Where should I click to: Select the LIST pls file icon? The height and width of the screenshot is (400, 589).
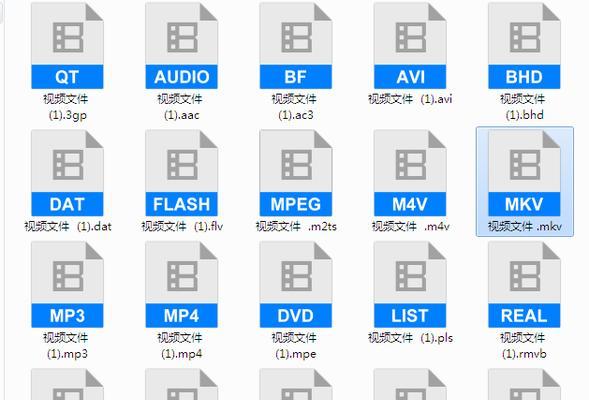pos(410,285)
